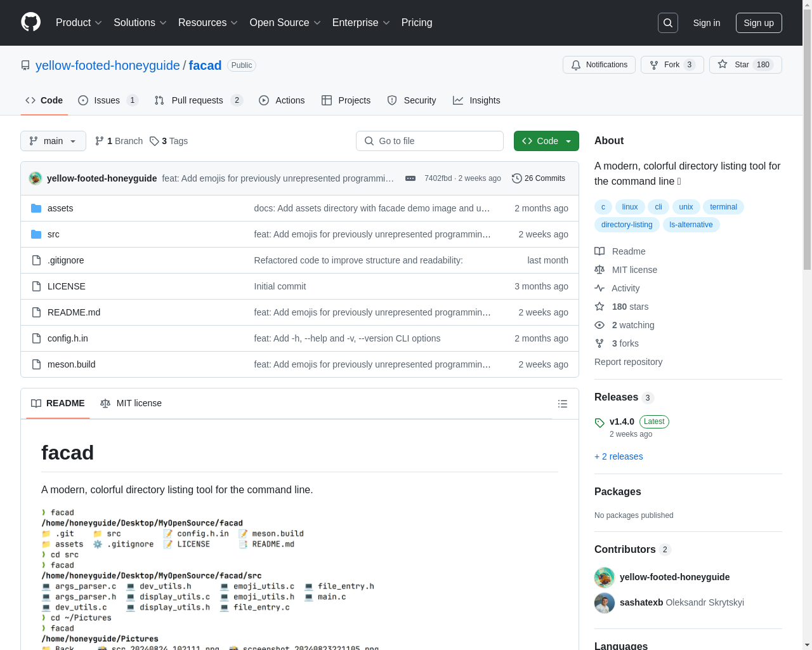Click the Sign in link
Image resolution: width=812 pixels, height=650 pixels.
[x=707, y=23]
